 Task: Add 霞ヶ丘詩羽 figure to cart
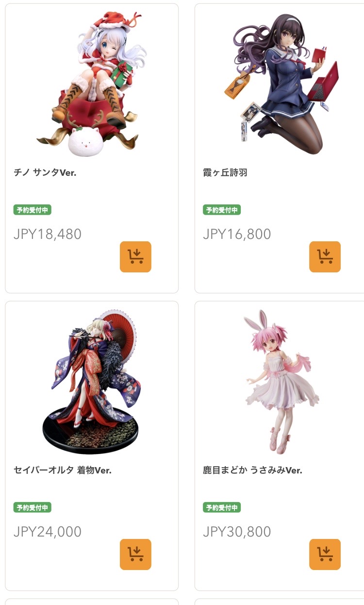(x=325, y=257)
